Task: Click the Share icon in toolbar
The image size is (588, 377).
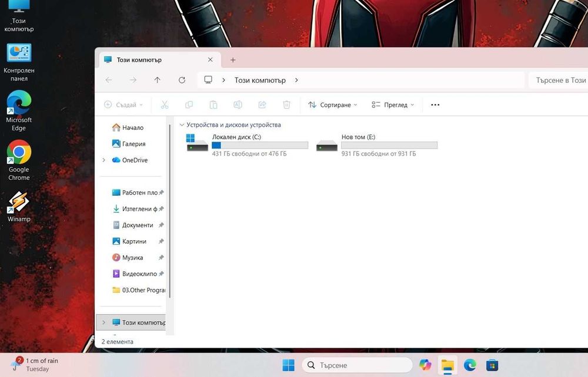Action: pyautogui.click(x=262, y=105)
